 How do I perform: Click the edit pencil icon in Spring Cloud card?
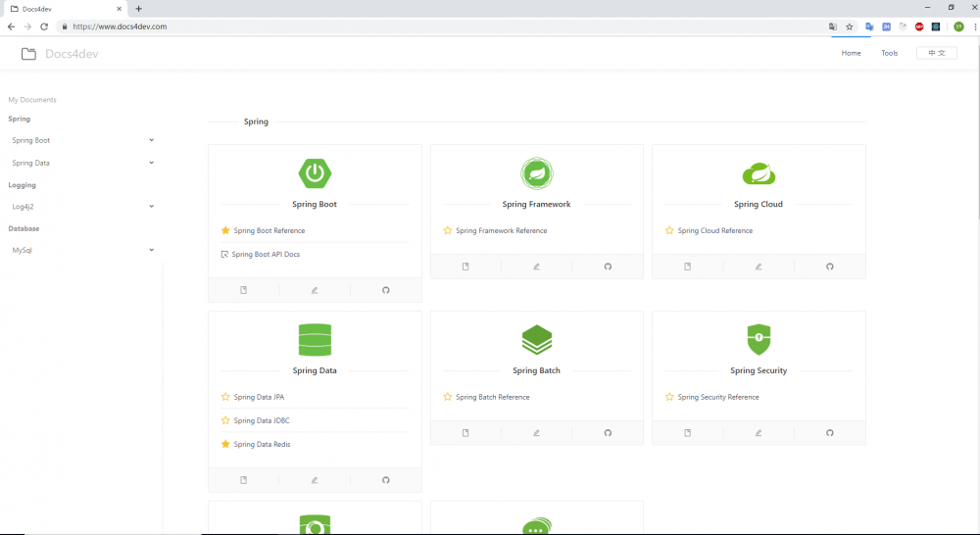point(759,267)
